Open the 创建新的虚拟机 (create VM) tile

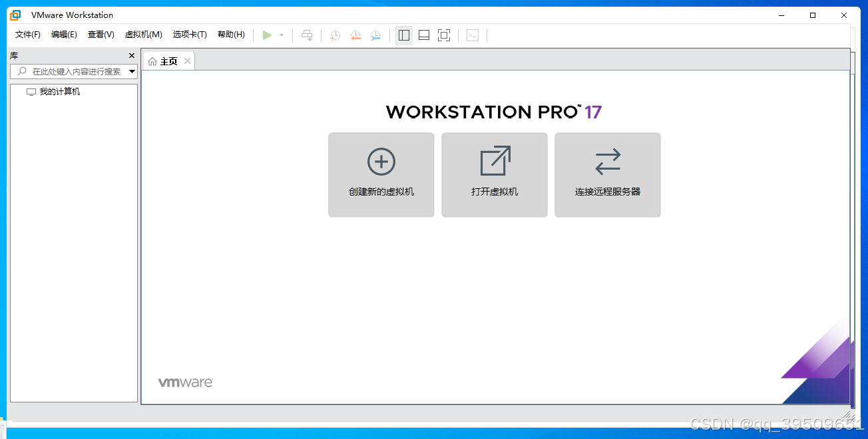coord(381,175)
